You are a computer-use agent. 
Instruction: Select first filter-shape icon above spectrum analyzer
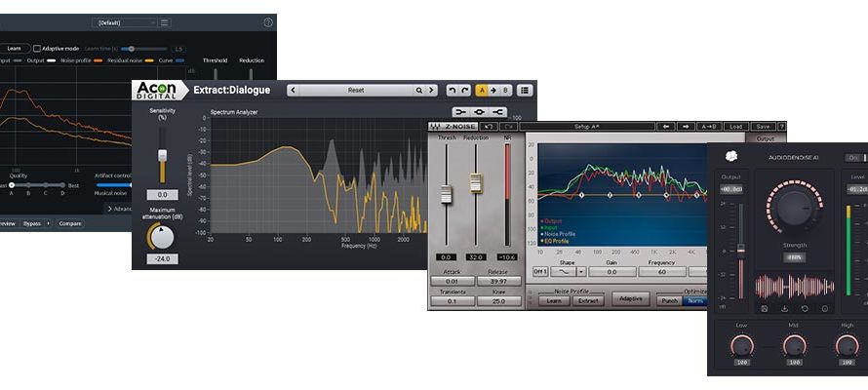tap(460, 112)
